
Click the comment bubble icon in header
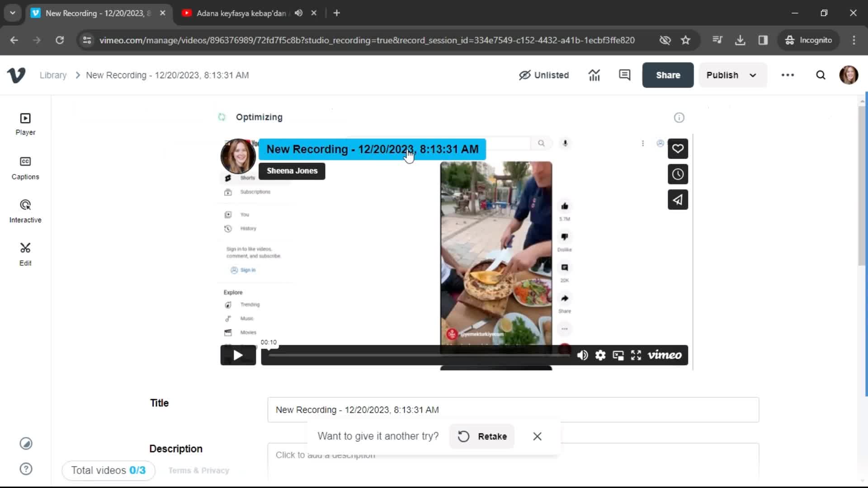click(625, 75)
